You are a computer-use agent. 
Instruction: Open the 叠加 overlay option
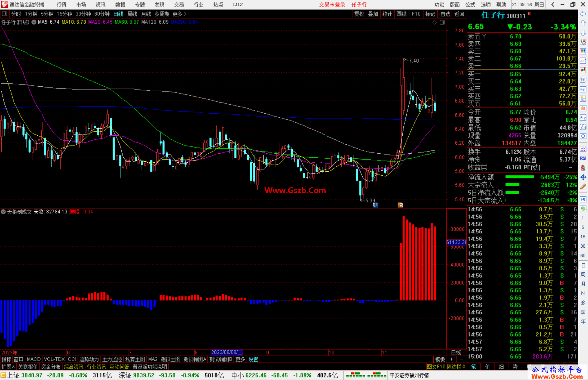373,14
